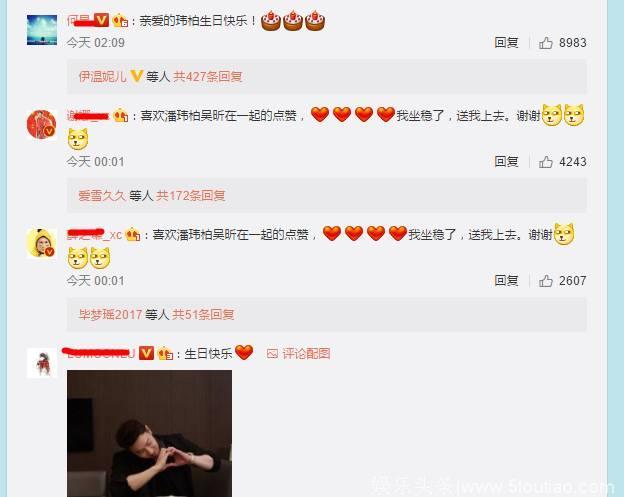Open the red-outfit avatar of second commenter
The height and width of the screenshot is (497, 624).
tap(42, 124)
